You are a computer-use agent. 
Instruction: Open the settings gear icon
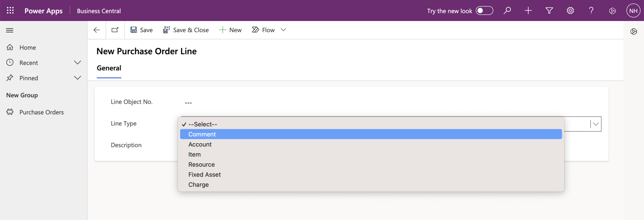click(x=570, y=11)
